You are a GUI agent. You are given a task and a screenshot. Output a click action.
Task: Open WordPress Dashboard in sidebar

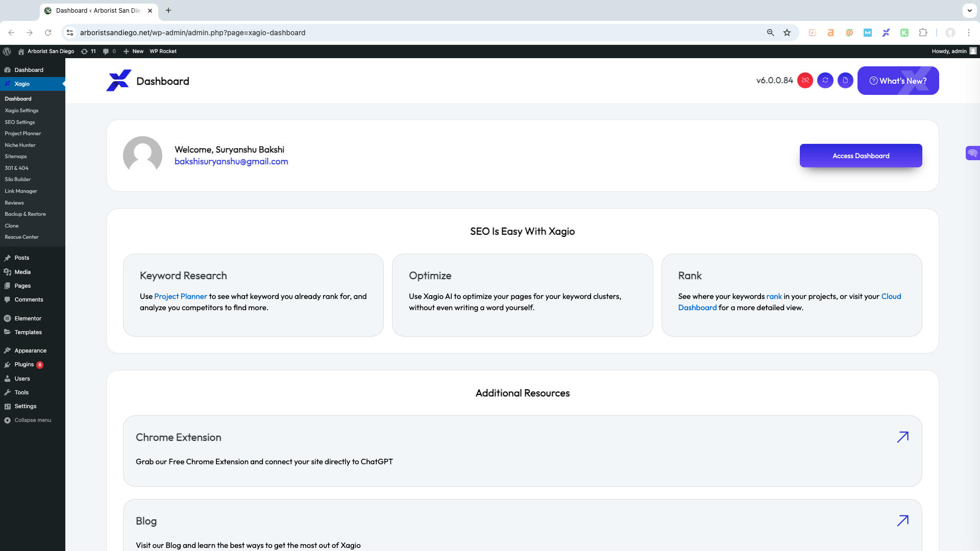(x=33, y=70)
